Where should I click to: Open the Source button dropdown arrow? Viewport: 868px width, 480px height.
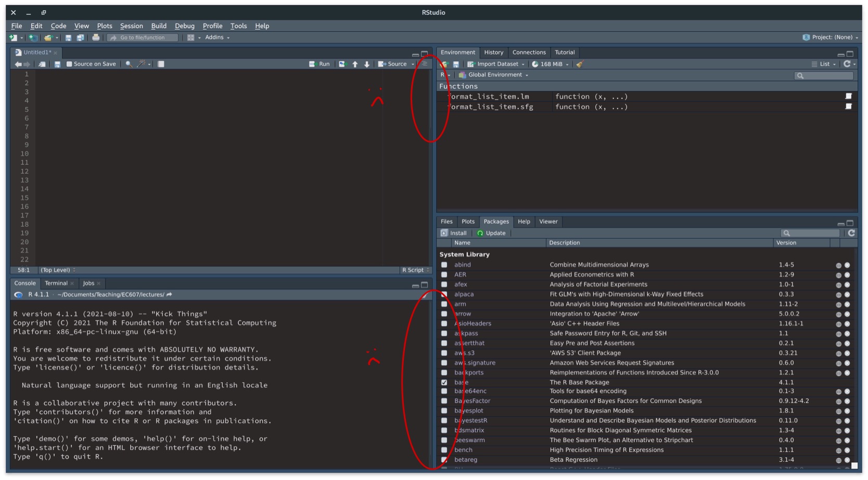coord(413,63)
